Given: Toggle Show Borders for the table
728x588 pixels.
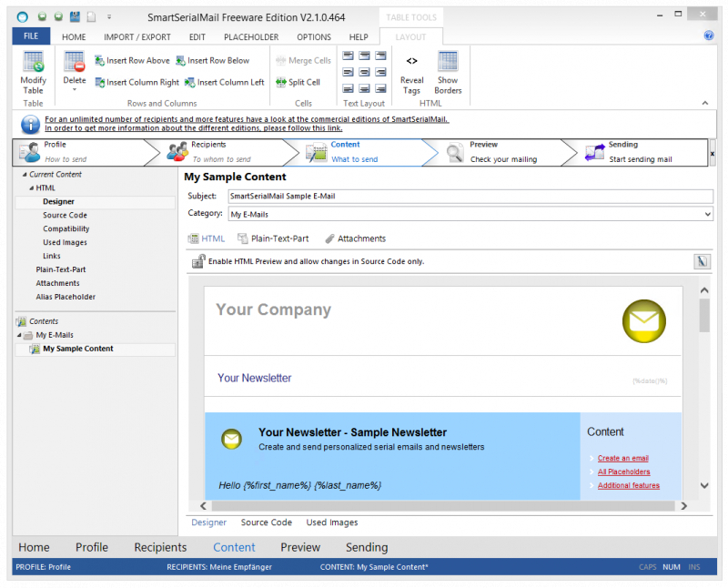Looking at the screenshot, I should (x=448, y=73).
